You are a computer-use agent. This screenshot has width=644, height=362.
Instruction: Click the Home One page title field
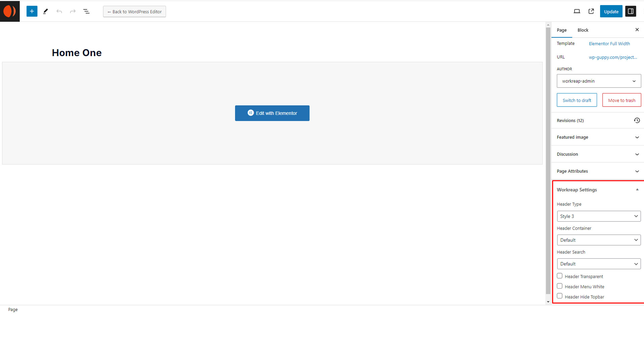click(77, 53)
